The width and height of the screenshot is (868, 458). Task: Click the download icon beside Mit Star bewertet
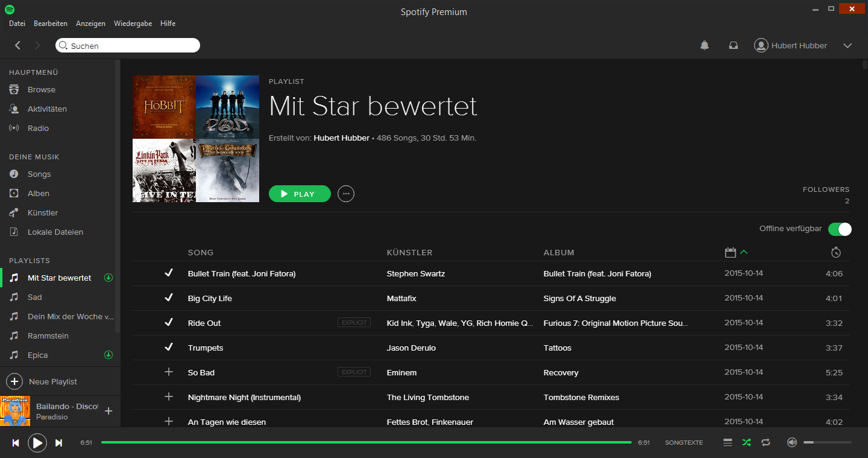[108, 278]
